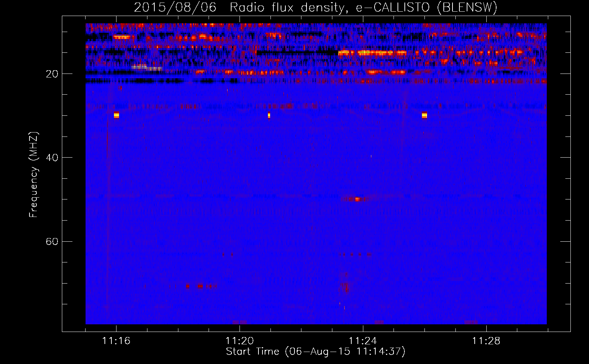Click the plot title '2015/08/06 Radio flux density, e-CALLISTO (BLENSW)'
The height and width of the screenshot is (364, 589).
pos(316,7)
